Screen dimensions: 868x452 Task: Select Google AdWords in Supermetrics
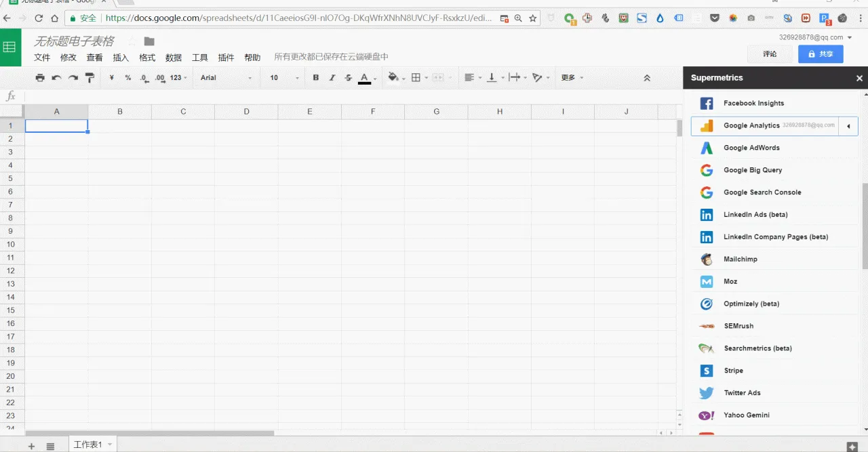[751, 148]
